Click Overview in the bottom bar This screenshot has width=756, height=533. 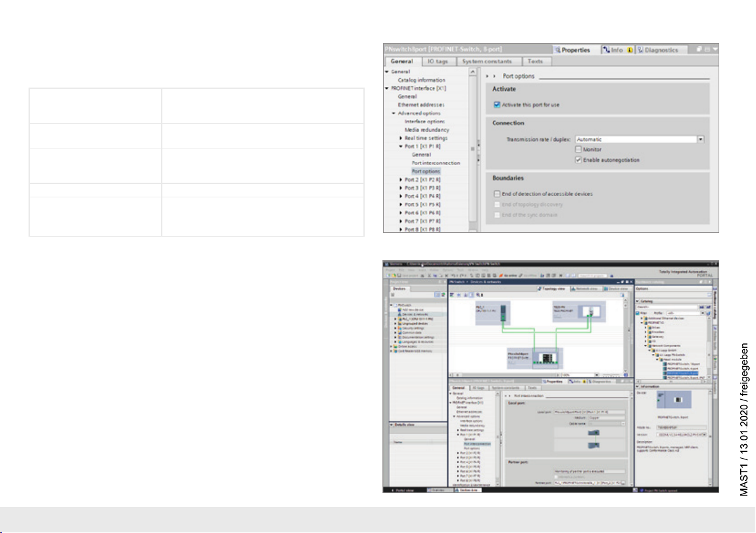click(438, 490)
